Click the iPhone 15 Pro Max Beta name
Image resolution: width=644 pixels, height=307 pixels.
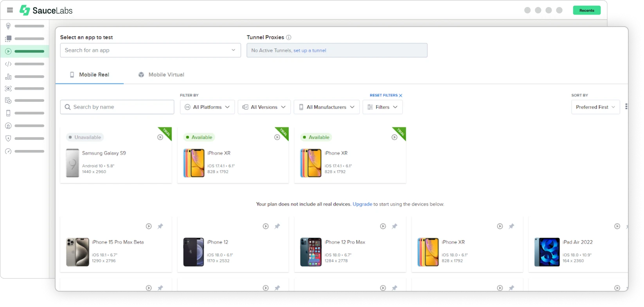[x=118, y=242]
